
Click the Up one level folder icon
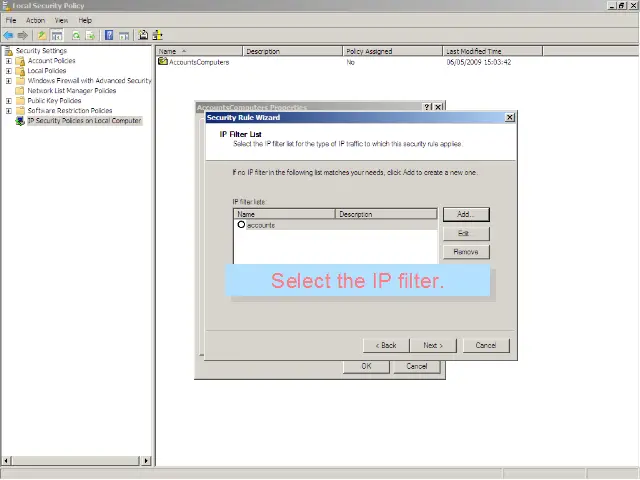click(42, 35)
